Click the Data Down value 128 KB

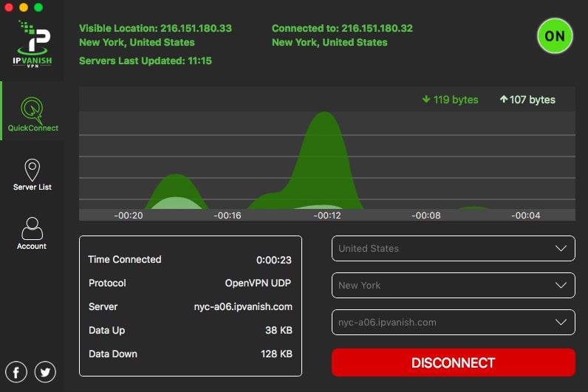tap(276, 354)
